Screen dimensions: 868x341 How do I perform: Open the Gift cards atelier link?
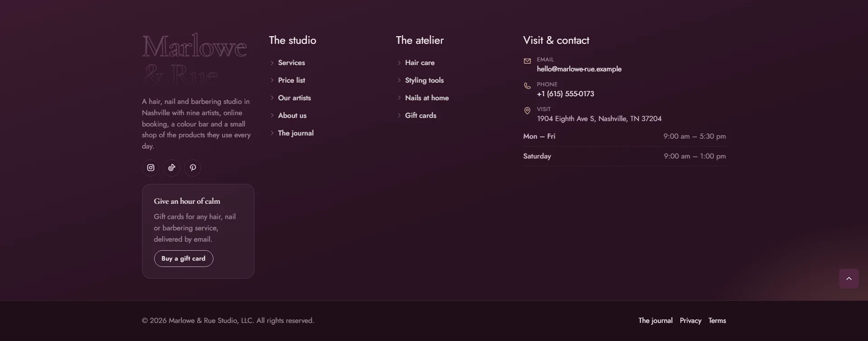(420, 116)
